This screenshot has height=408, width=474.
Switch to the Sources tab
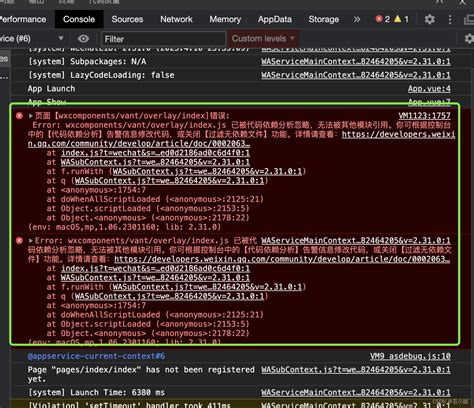[127, 19]
